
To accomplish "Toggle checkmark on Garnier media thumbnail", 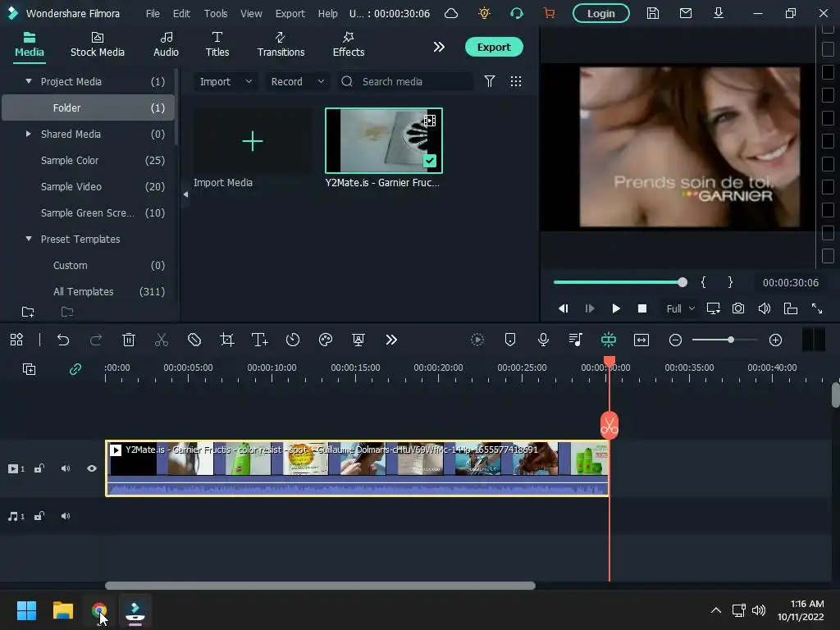I will [x=430, y=161].
